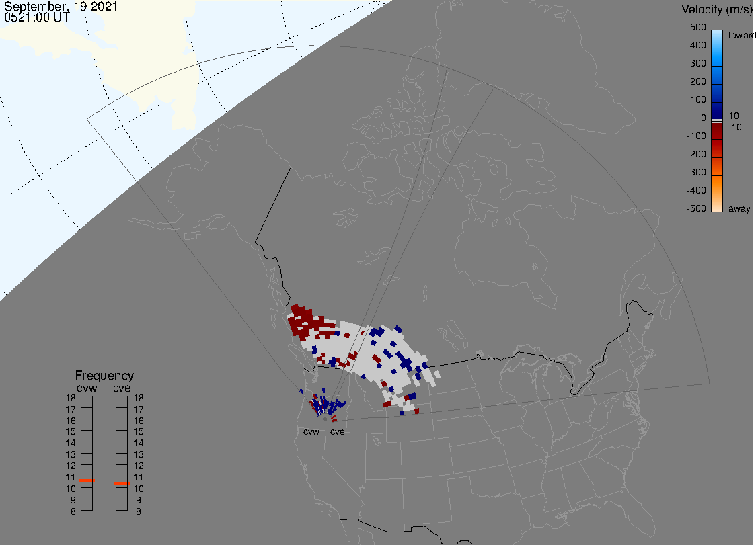Click the -500 value on the velocity scale
756x545 pixels.
pos(696,208)
